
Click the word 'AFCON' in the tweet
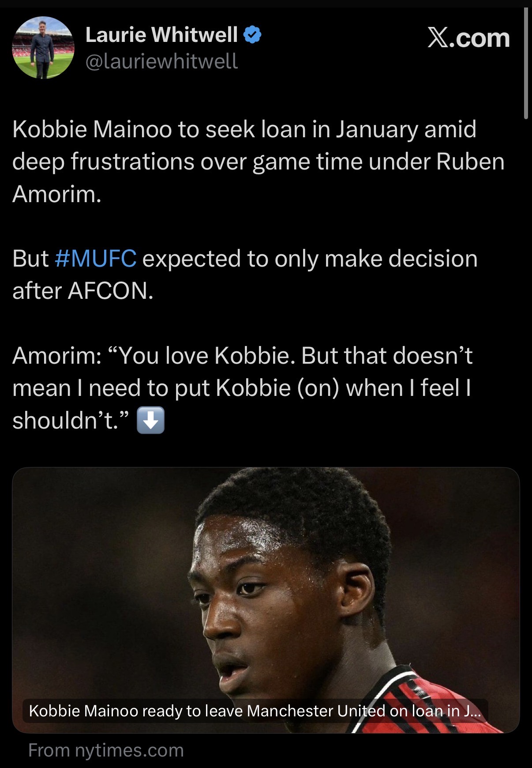[x=110, y=291]
